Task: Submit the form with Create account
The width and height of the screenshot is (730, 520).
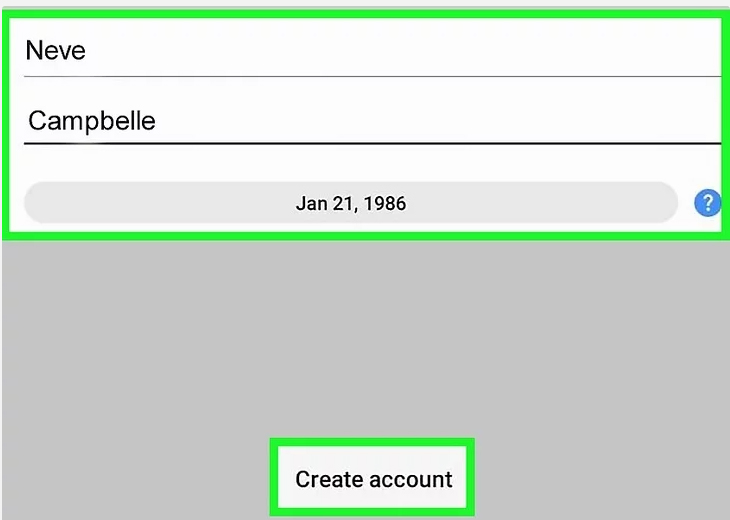Action: coord(373,478)
